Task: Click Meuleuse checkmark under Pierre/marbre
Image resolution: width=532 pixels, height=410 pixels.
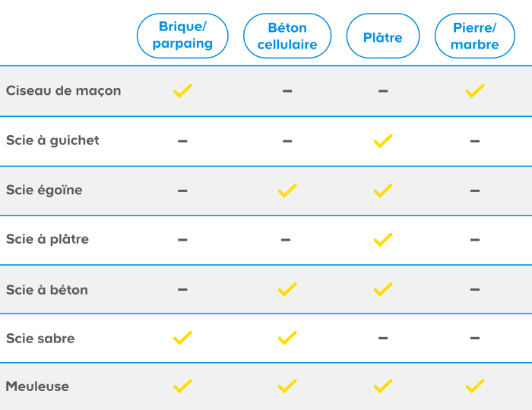Action: click(x=475, y=386)
